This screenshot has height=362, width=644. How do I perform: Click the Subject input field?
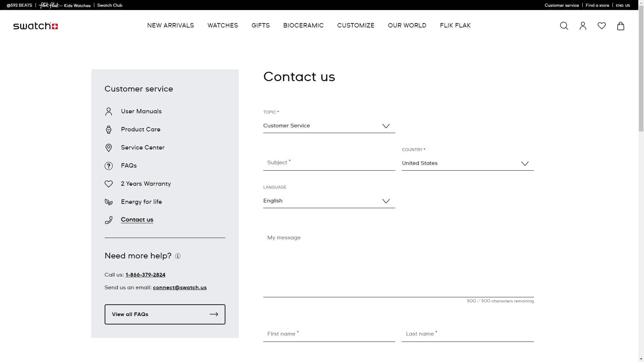pyautogui.click(x=329, y=163)
